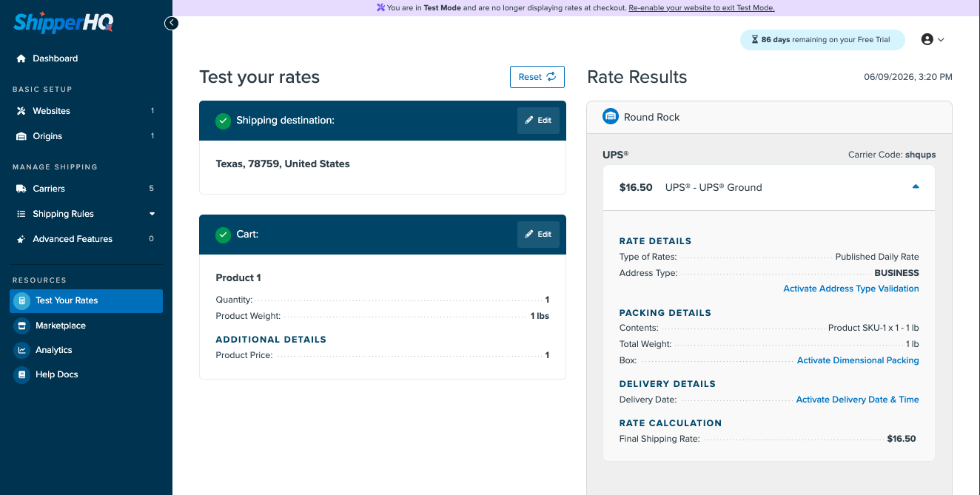Click the Origins building icon
The image size is (980, 495).
pyautogui.click(x=21, y=136)
